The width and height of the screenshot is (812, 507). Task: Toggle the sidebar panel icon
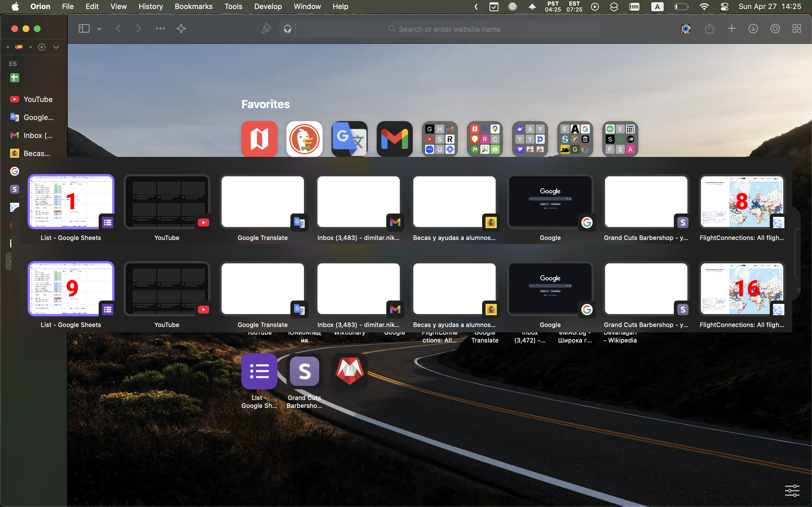pyautogui.click(x=84, y=29)
